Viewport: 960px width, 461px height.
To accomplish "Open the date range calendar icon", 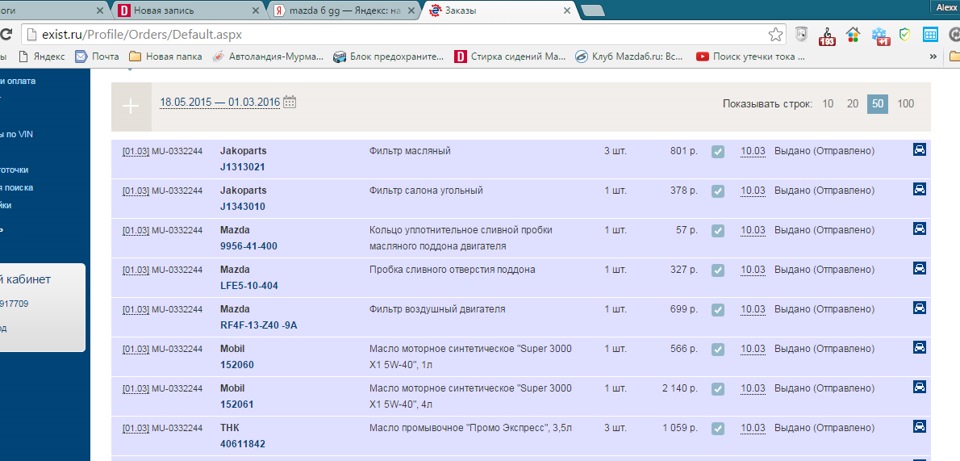I will [x=290, y=102].
